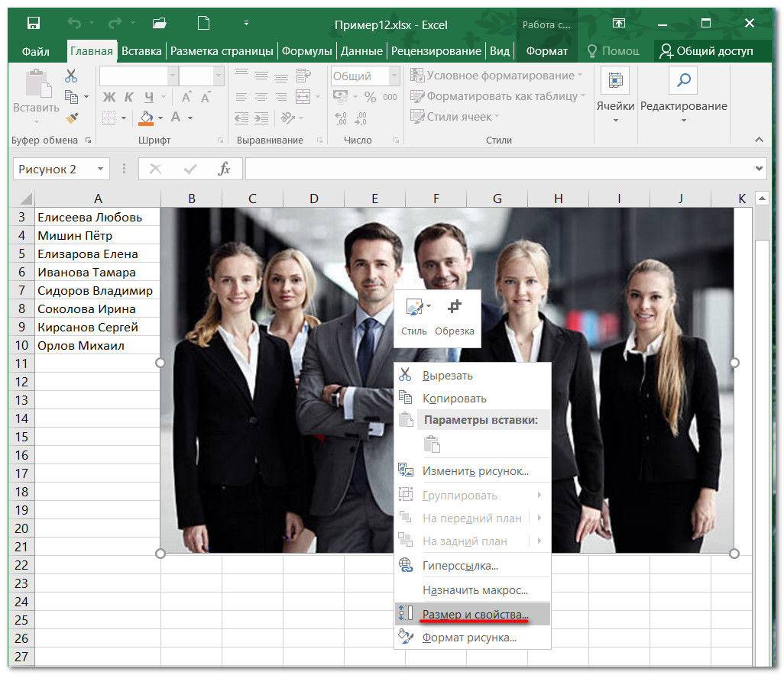Screen dimensions: 784x675
Task: Open the Name Box dropdown showing Рисунок 2
Action: tap(100, 170)
